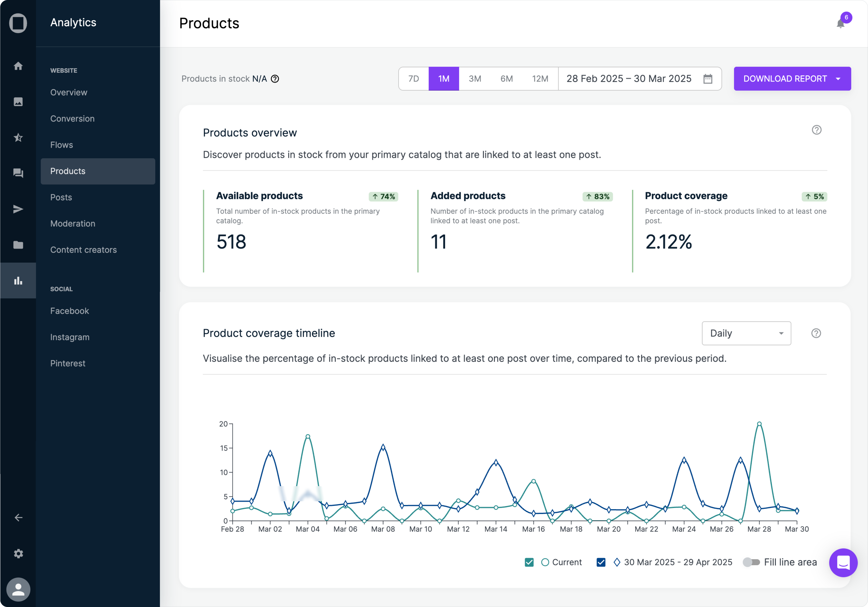Open the Daily interval dropdown

tap(746, 333)
